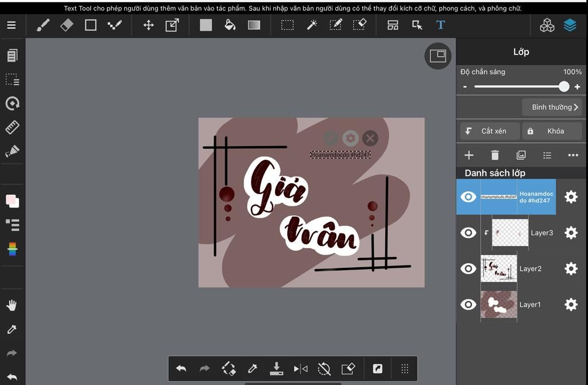Click the text settings gear on canvas
This screenshot has height=385, width=588.
pyautogui.click(x=351, y=138)
